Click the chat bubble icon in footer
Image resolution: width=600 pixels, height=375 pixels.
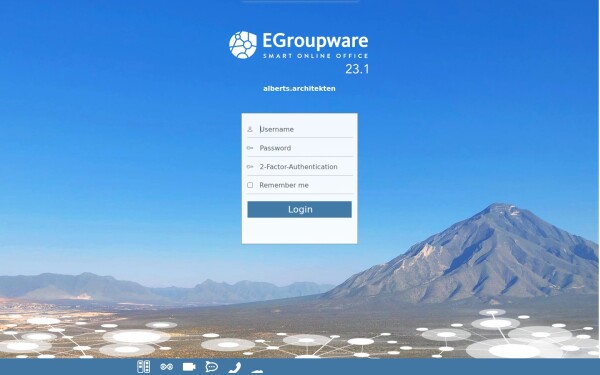point(211,367)
